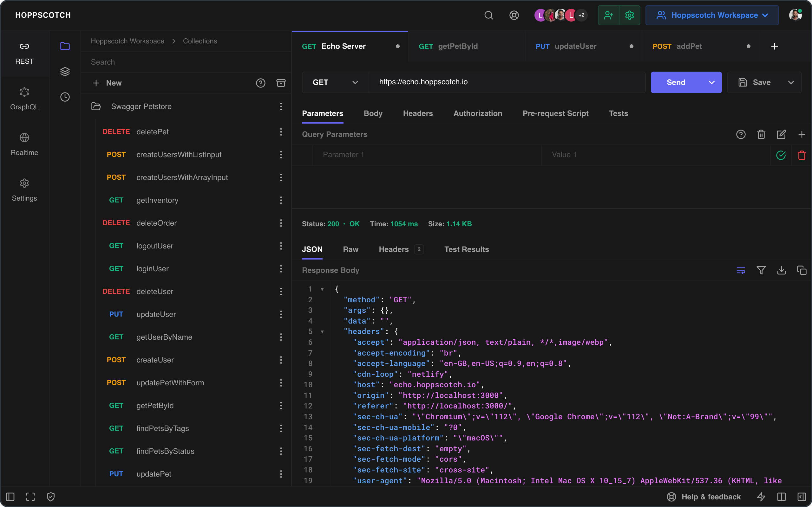Collapse the headers JSON fold arrow
This screenshot has height=507, width=812.
(322, 332)
